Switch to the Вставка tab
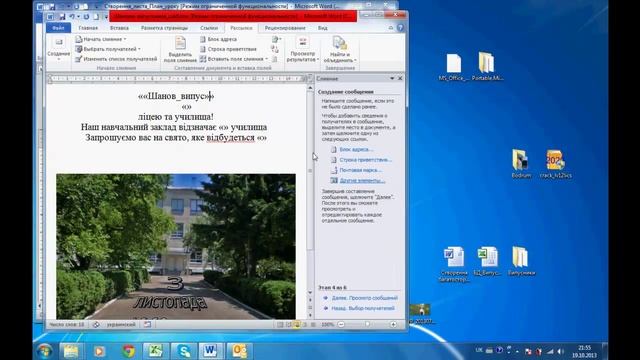The height and width of the screenshot is (360, 640). coord(119,28)
